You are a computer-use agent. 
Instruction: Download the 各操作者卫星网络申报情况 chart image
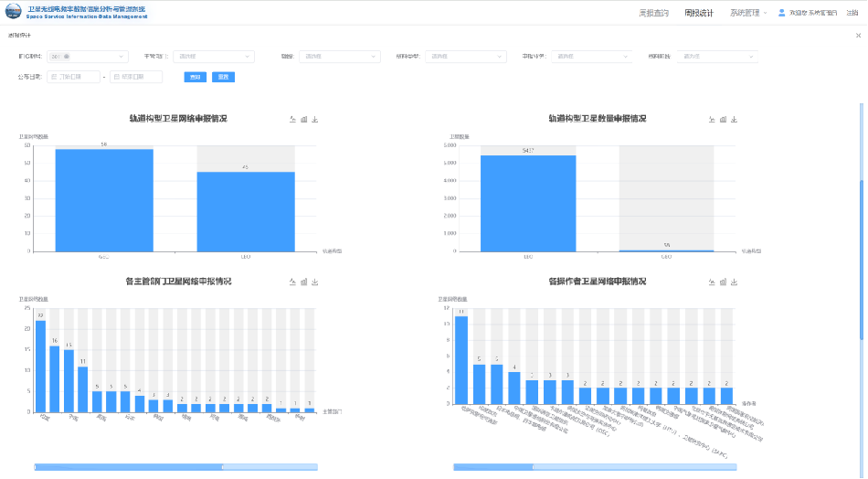[734, 282]
